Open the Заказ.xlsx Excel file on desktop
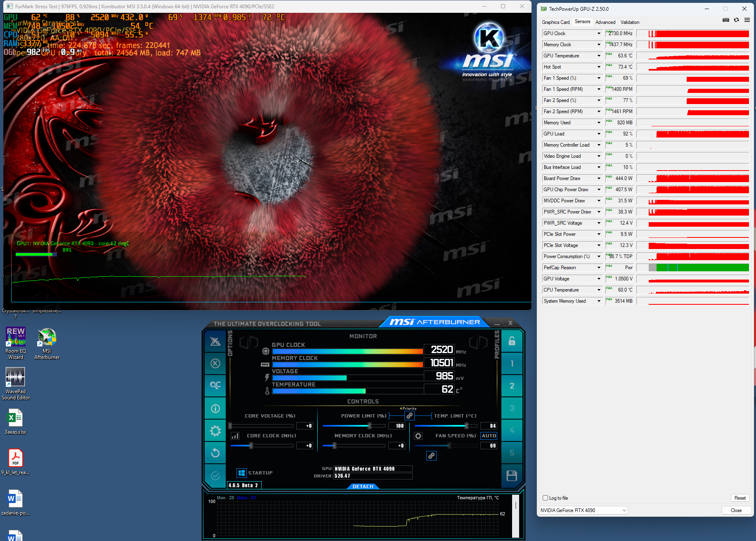756x541 pixels. [x=15, y=422]
